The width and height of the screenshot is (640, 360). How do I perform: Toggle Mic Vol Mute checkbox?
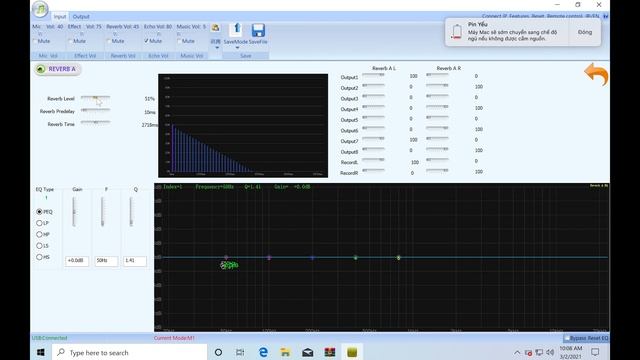(x=35, y=41)
